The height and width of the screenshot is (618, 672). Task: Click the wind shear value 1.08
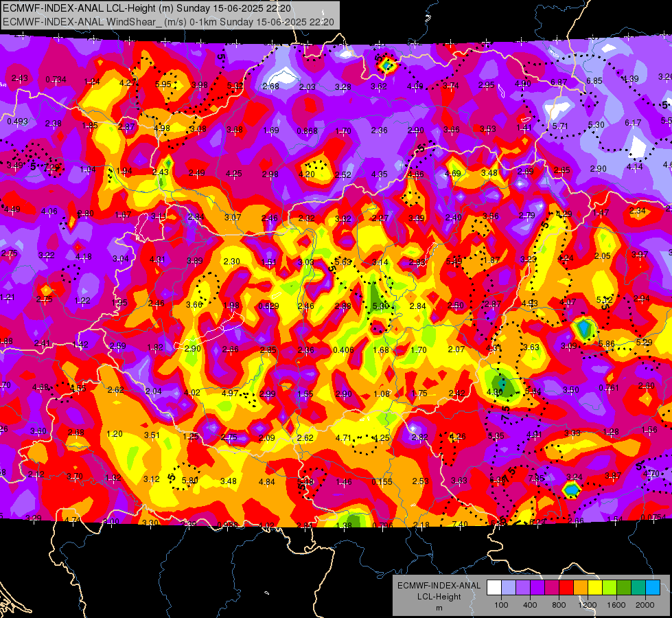[x=382, y=393]
